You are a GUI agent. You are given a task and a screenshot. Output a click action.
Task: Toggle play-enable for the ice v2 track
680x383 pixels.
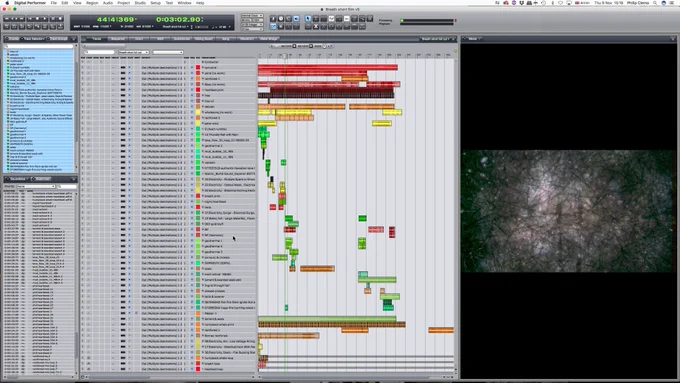(129, 101)
